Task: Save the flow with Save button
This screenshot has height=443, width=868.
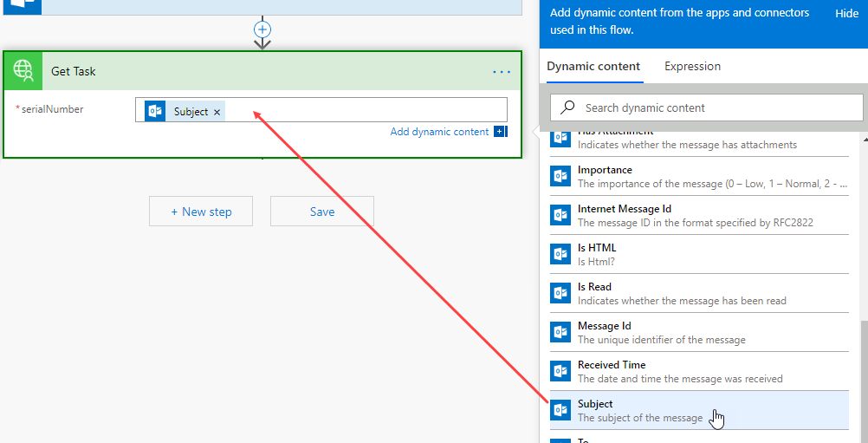Action: (322, 212)
